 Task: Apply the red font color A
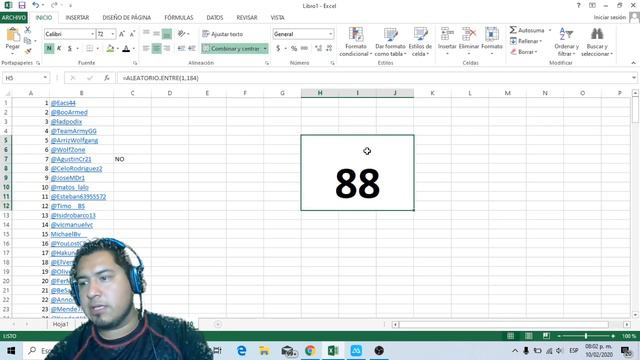126,49
